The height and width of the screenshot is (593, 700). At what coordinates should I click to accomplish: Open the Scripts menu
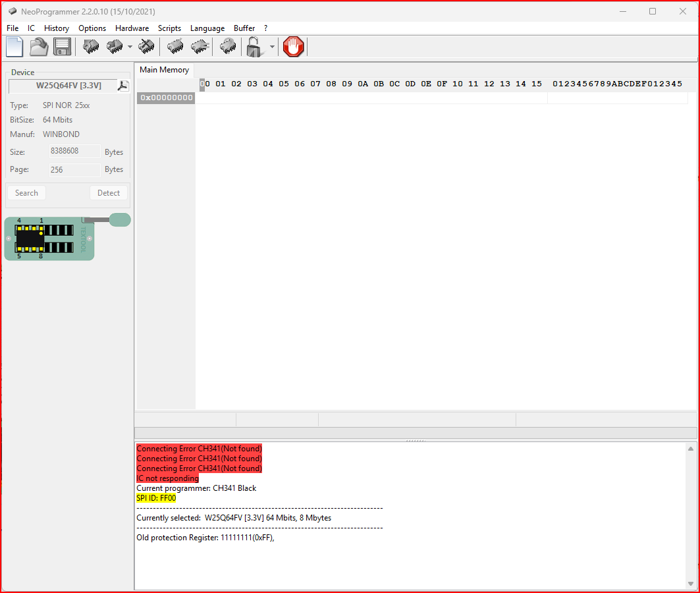(169, 28)
